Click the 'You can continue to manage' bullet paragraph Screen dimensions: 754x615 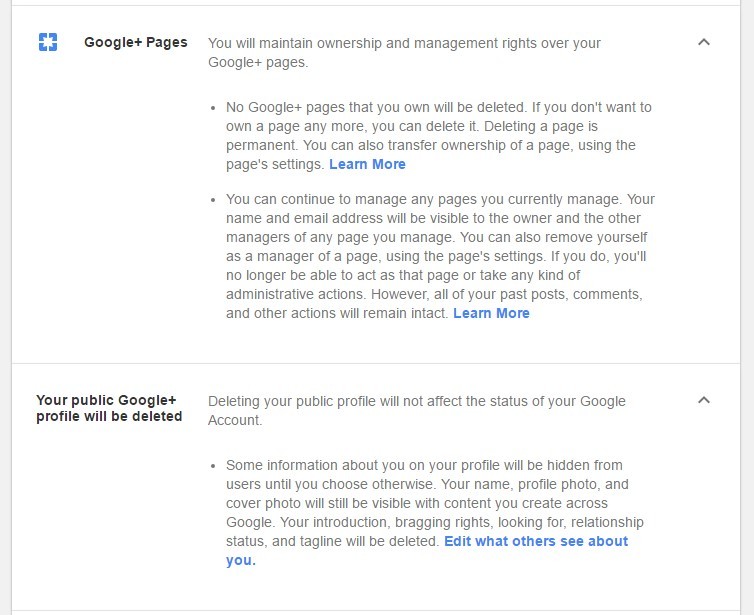pyautogui.click(x=440, y=256)
